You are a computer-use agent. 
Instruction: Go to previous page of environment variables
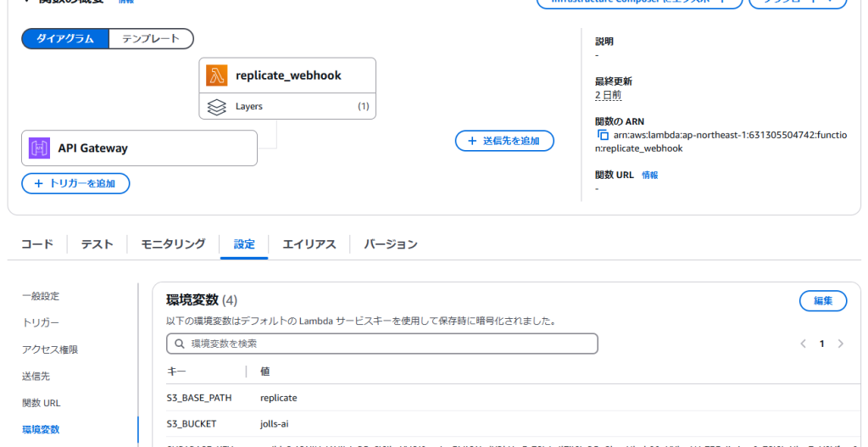pyautogui.click(x=804, y=344)
